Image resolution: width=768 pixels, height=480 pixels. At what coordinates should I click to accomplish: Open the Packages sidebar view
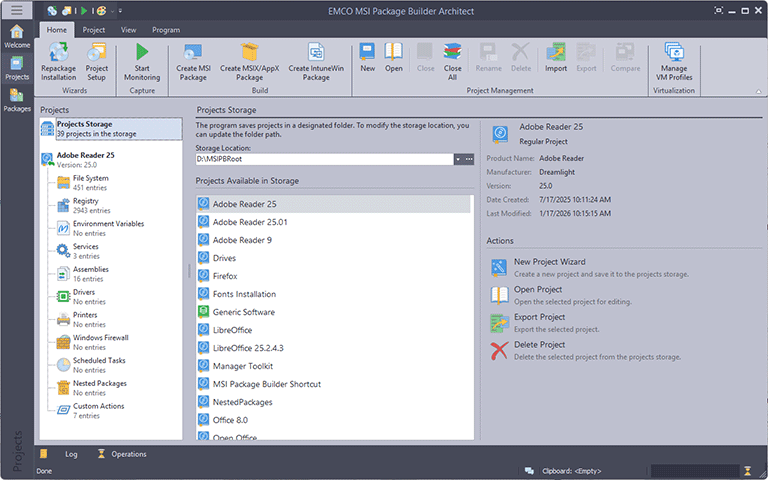point(17,100)
